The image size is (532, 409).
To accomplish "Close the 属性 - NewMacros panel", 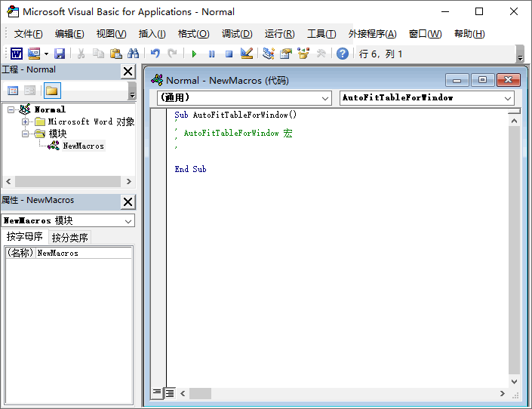I will (x=128, y=202).
